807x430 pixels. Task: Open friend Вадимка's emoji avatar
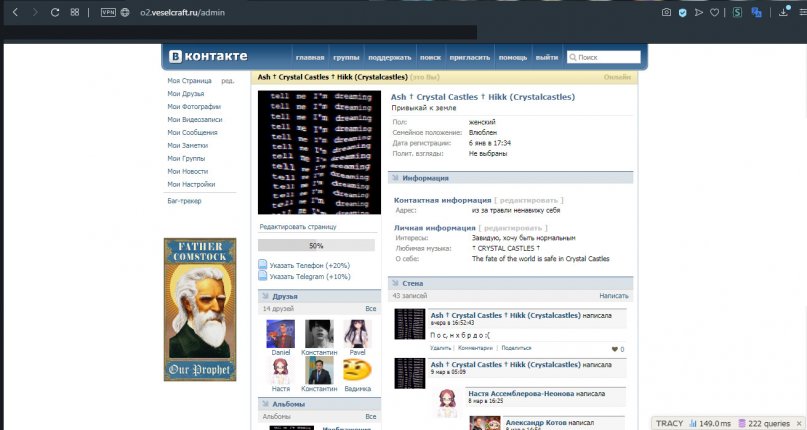357,370
